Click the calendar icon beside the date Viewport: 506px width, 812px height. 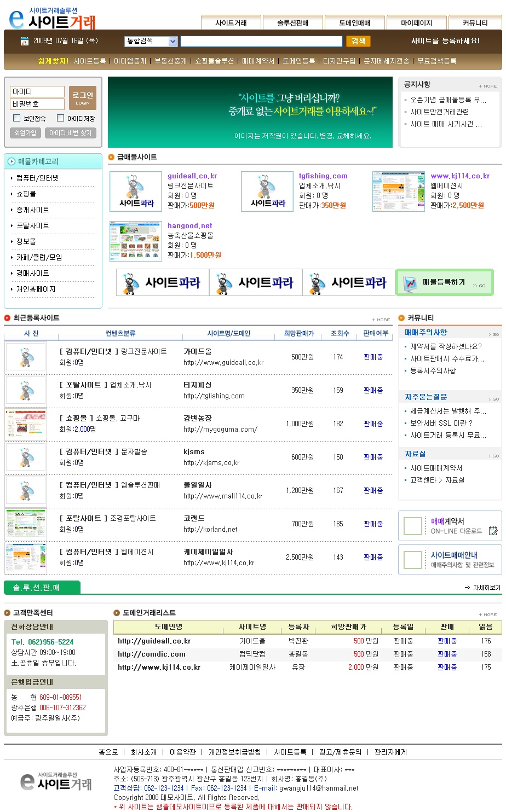tap(24, 41)
